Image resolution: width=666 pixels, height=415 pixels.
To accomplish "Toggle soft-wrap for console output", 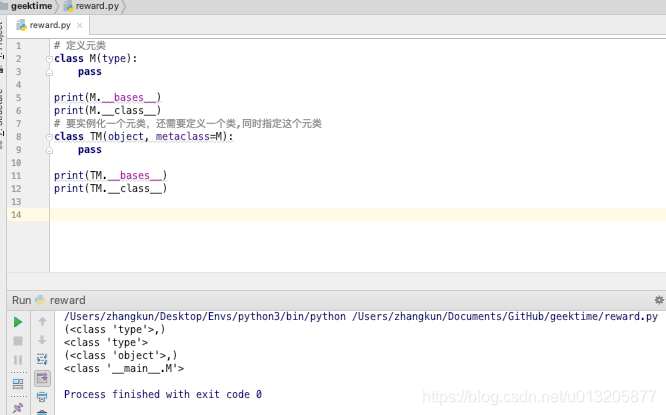I will click(42, 359).
